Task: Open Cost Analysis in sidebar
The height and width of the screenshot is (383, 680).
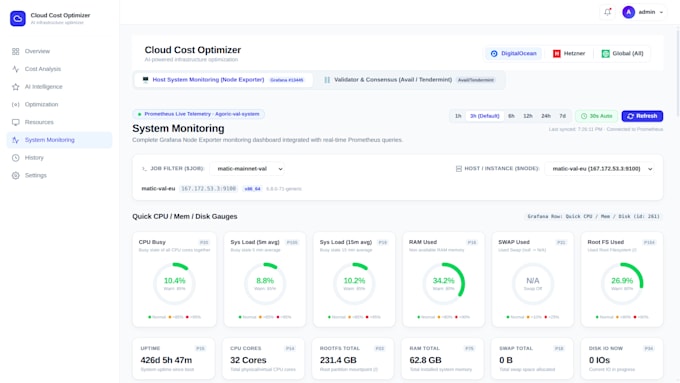Action: 59,69
